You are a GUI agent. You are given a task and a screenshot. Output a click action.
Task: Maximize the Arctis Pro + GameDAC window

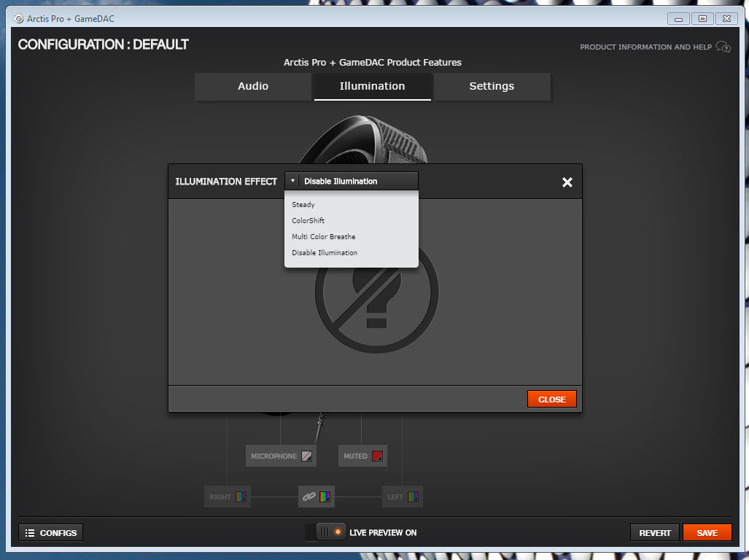click(x=702, y=19)
